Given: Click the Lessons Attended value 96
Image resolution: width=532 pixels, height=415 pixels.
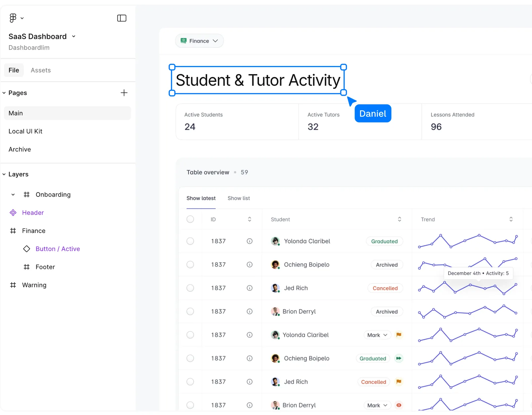Looking at the screenshot, I should click(436, 127).
